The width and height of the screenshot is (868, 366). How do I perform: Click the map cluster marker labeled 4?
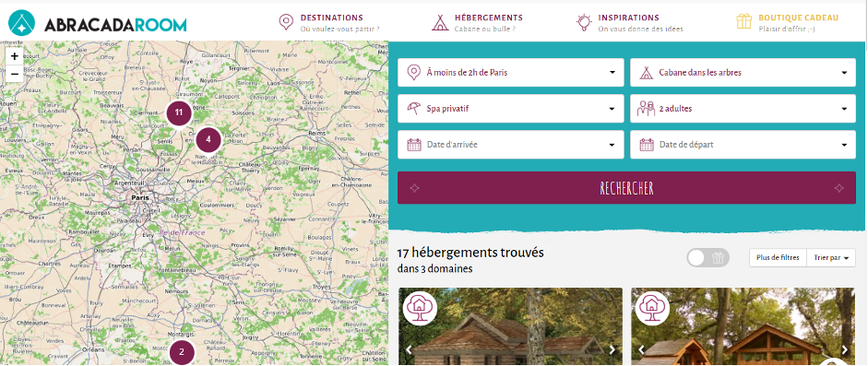point(208,139)
